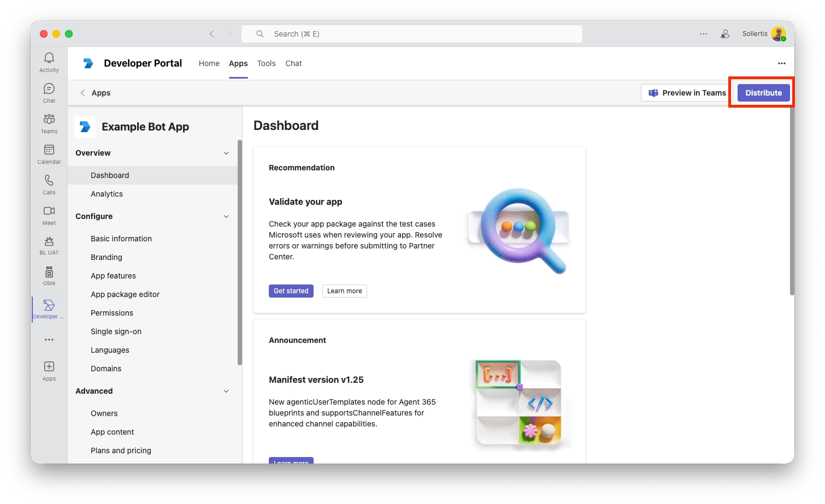The height and width of the screenshot is (504, 825).
Task: Open the Sollertis profile avatar
Action: click(779, 34)
